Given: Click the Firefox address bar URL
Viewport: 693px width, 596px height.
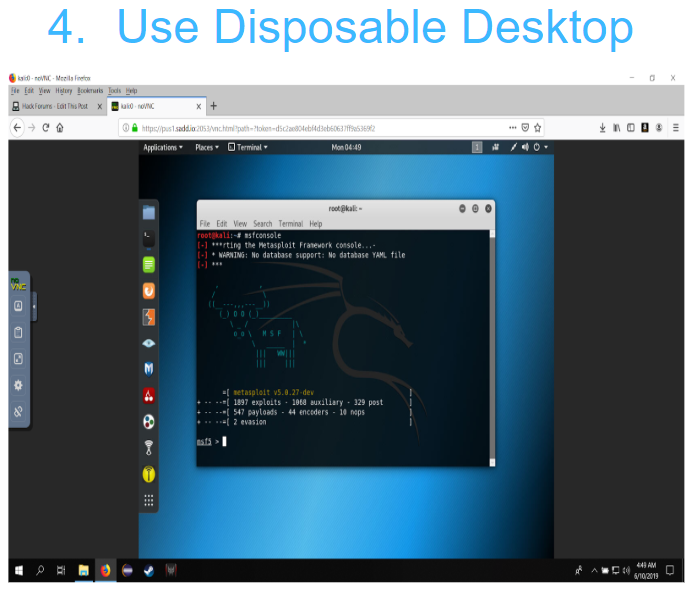Looking at the screenshot, I should tap(258, 129).
